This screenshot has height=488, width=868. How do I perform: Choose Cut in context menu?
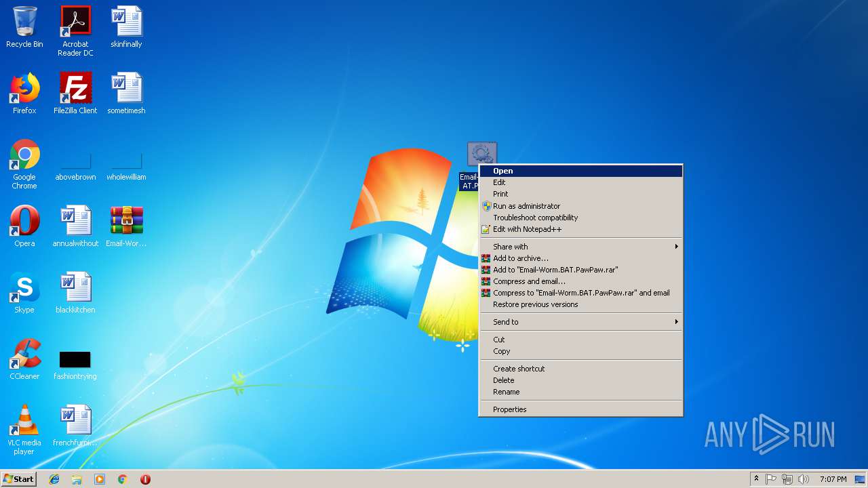tap(581, 340)
